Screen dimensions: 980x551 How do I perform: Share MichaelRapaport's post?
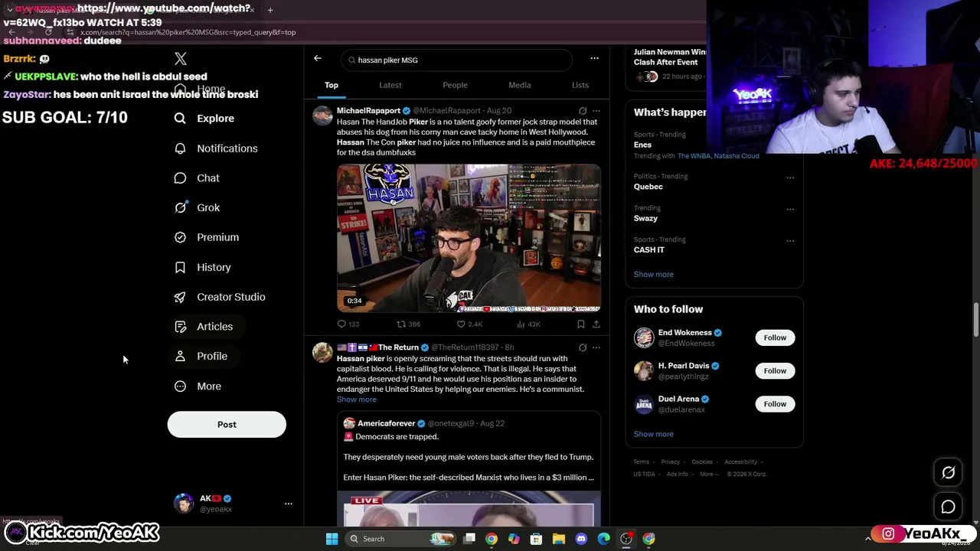596,324
